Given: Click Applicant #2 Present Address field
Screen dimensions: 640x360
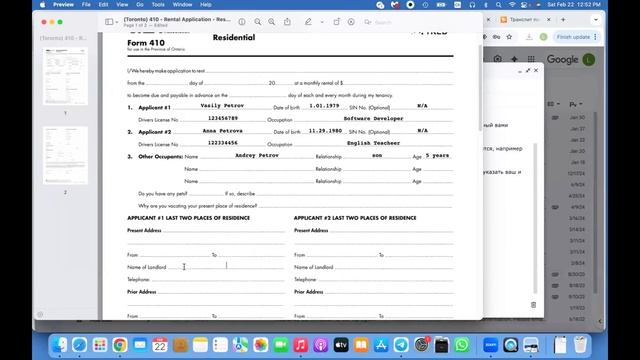Looking at the screenshot, I should 391,230.
